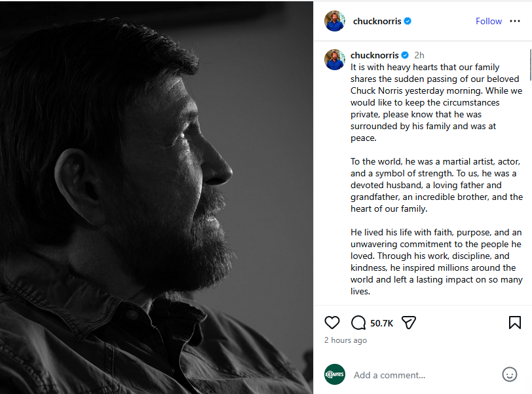The height and width of the screenshot is (394, 532).
Task: Click the caption author's profile picture
Action: click(334, 60)
